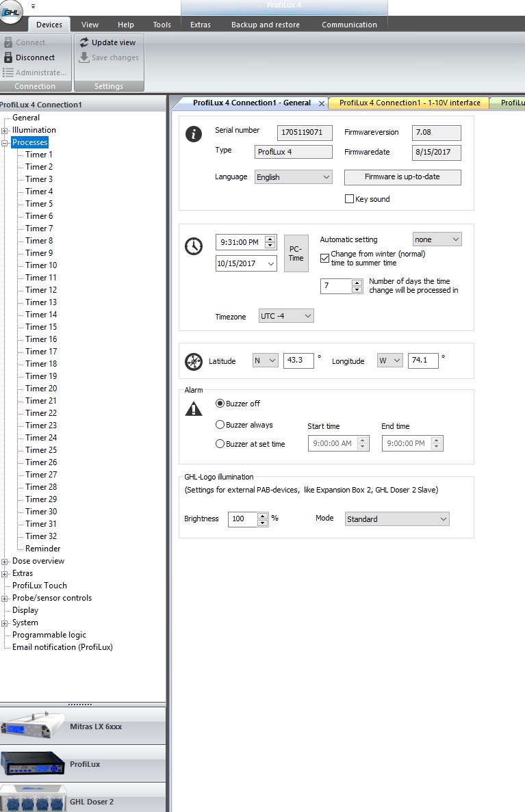Screen dimensions: 525x812
Task: Enable the Key sound checkbox
Action: click(x=349, y=199)
